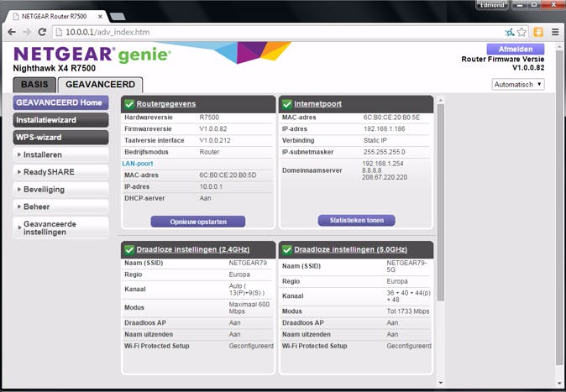Select LAN IP-adres value 10.0.0.1
566x392 pixels.
[211, 186]
